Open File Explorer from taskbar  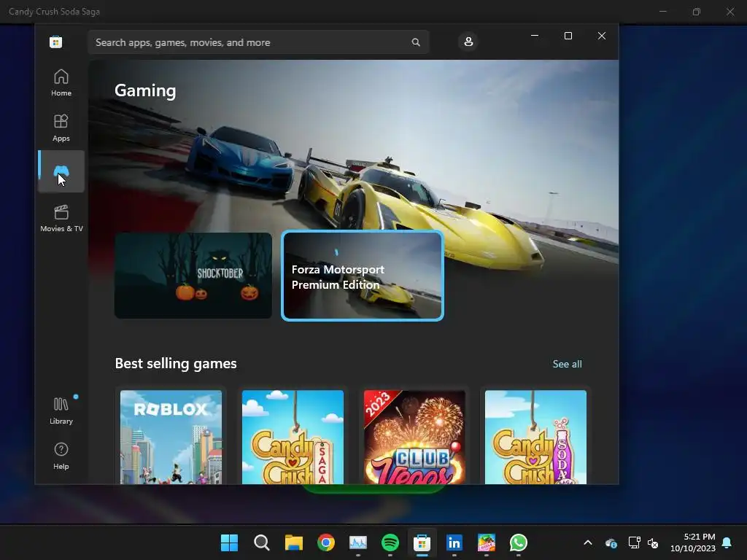pos(294,542)
